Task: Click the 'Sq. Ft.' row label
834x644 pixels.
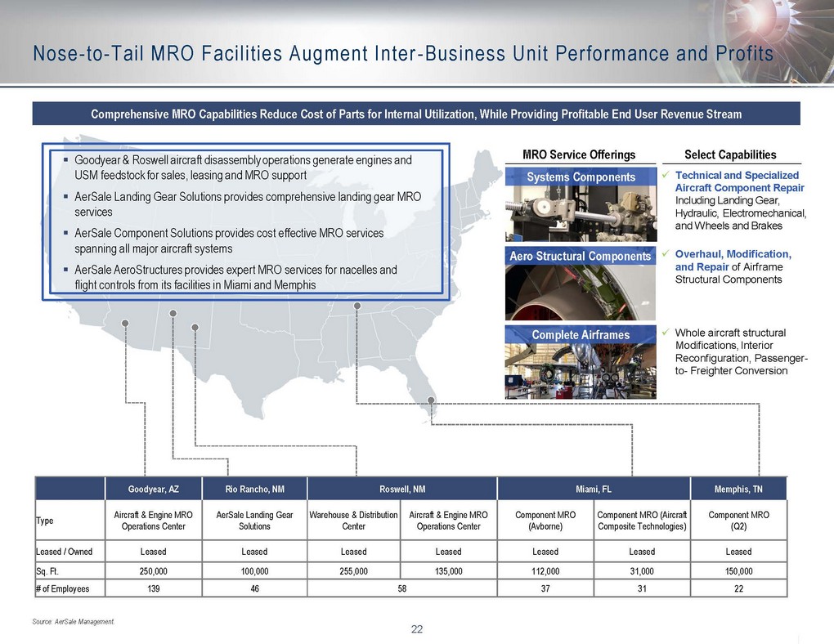Action: pos(47,571)
